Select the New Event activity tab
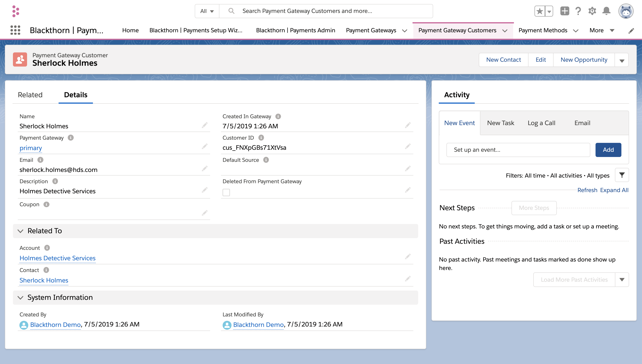This screenshot has width=642, height=364. click(460, 123)
